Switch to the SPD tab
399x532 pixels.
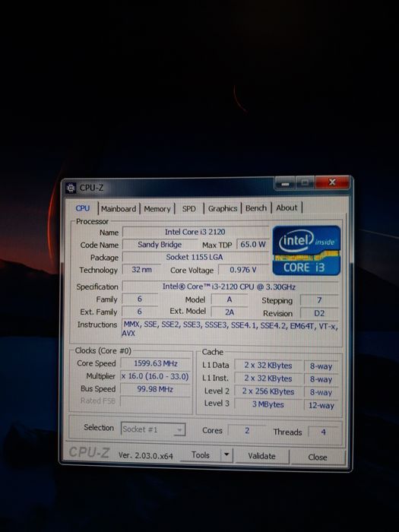click(189, 209)
